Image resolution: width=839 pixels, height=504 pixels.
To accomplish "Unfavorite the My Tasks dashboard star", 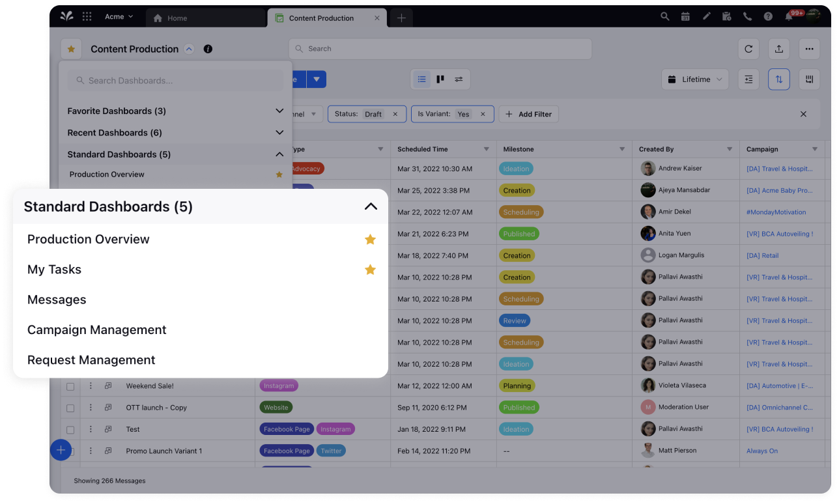I will (370, 269).
